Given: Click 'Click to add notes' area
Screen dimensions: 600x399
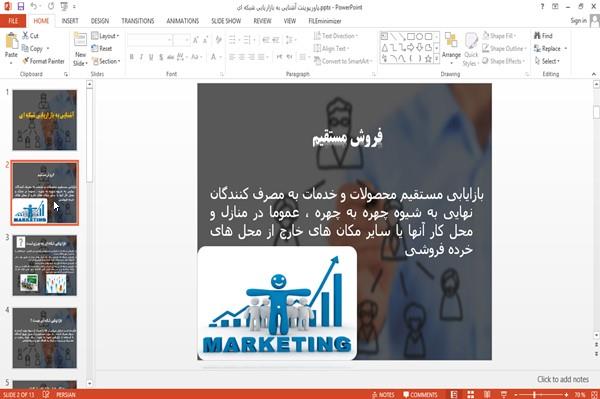Looking at the screenshot, I should [563, 379].
